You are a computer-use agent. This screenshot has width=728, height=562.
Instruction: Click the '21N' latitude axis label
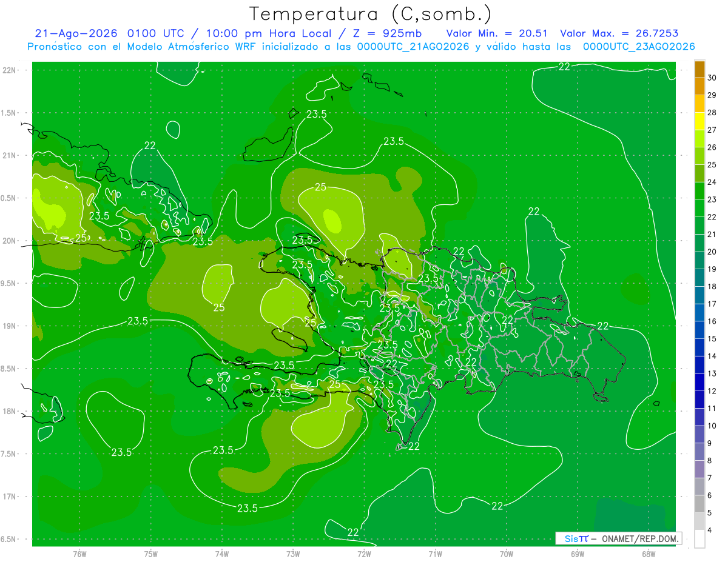[x=9, y=155]
